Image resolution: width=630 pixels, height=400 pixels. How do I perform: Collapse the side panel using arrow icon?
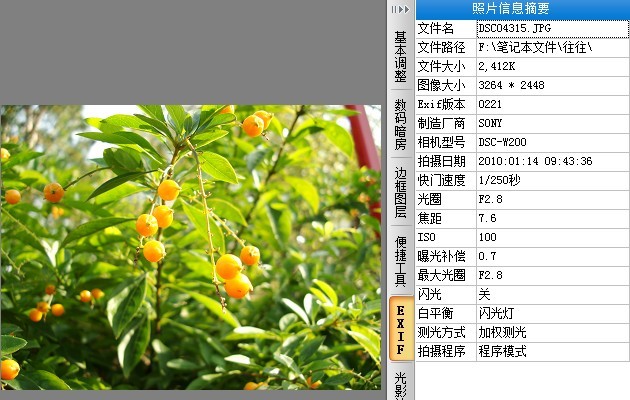pos(400,9)
